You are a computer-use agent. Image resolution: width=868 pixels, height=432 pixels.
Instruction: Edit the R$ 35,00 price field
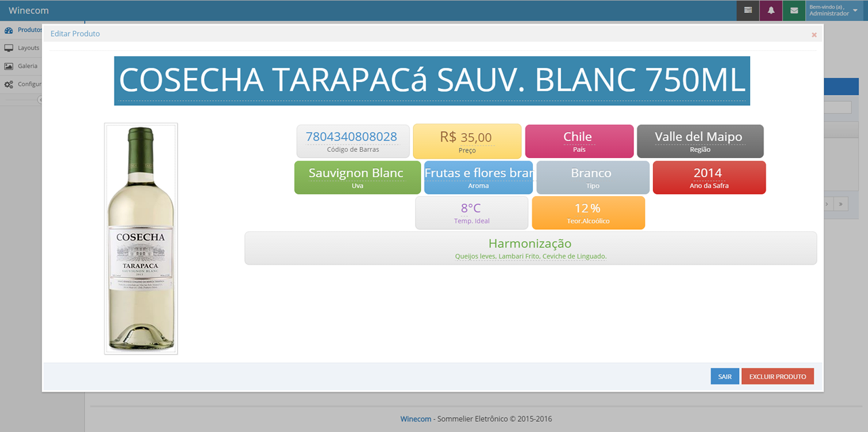[467, 138]
